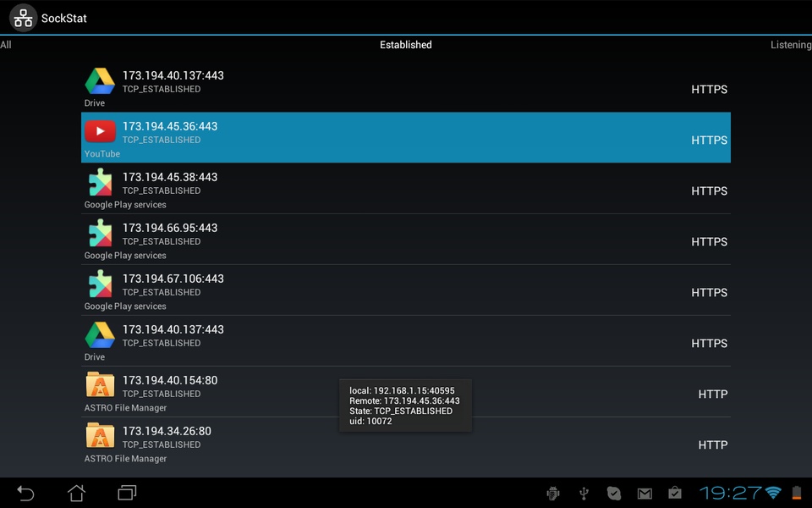812x508 pixels.
Task: Tap the battery status icon
Action: (x=797, y=493)
